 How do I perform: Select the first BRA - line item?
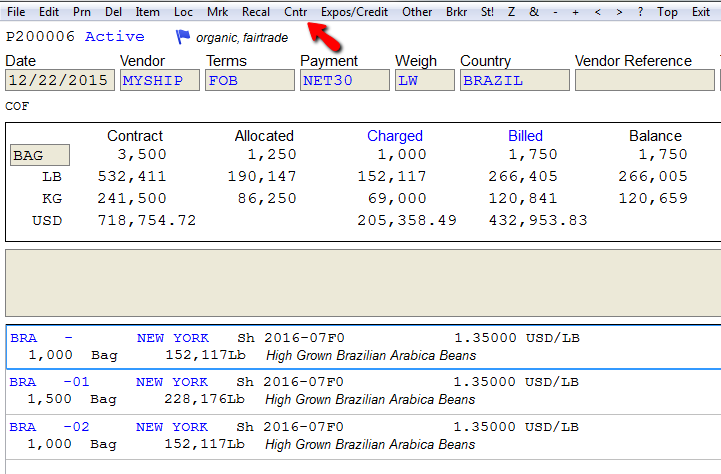(x=363, y=347)
